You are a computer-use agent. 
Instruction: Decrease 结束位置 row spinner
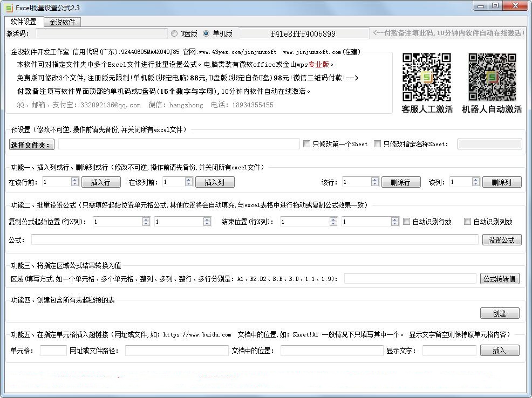(333, 224)
